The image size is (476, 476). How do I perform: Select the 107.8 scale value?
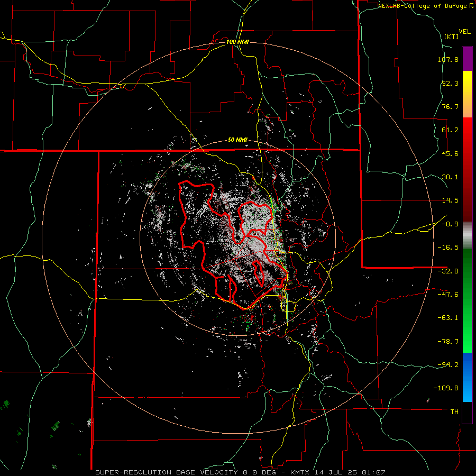click(448, 59)
